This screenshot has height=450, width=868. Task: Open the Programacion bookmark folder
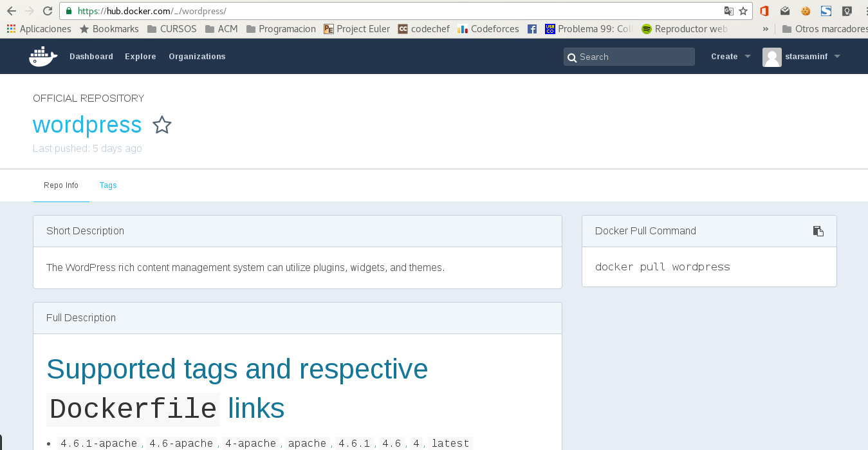[281, 29]
